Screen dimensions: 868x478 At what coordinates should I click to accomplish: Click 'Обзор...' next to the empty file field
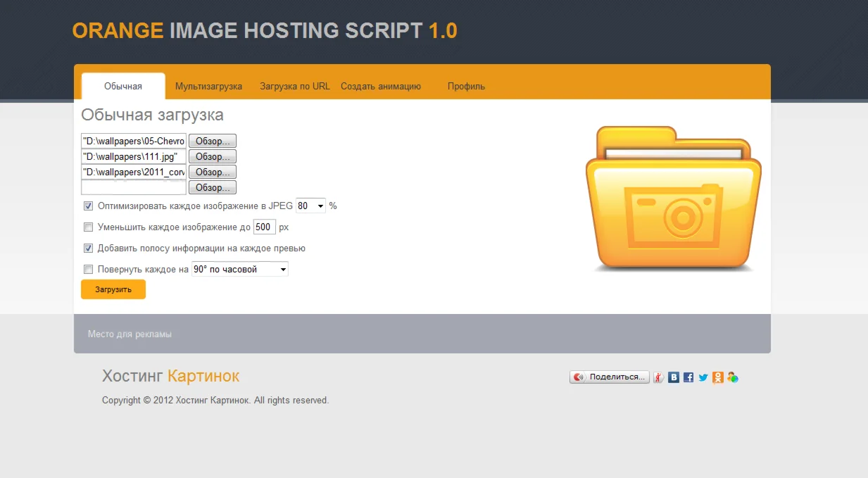tap(213, 187)
